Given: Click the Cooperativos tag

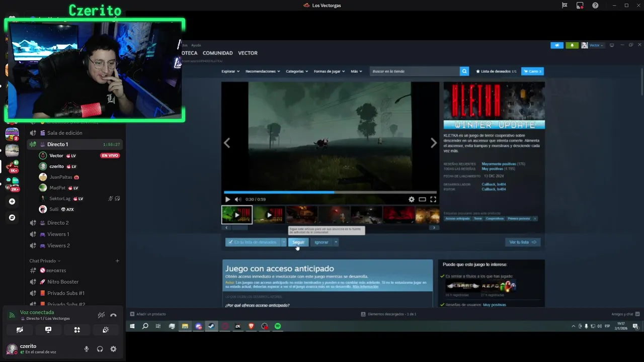Looking at the screenshot, I should [495, 219].
